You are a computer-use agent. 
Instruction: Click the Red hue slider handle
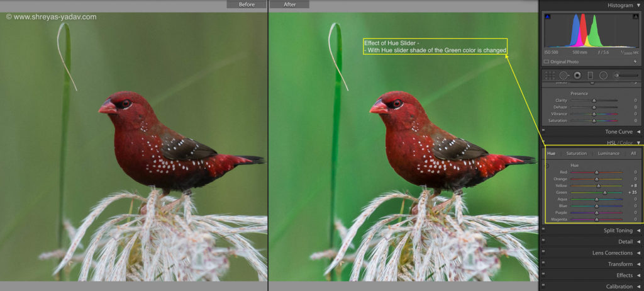tap(596, 173)
